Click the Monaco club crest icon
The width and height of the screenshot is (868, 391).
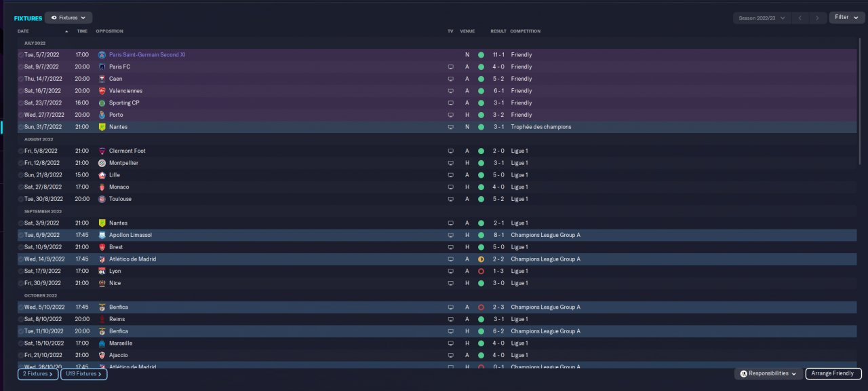coord(102,187)
